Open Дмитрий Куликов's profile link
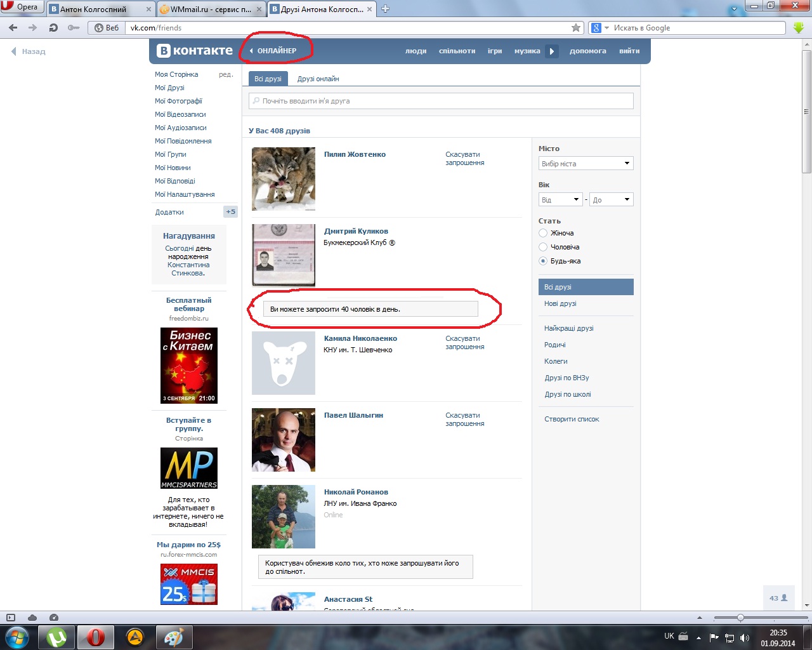The height and width of the screenshot is (650, 812). pyautogui.click(x=356, y=231)
